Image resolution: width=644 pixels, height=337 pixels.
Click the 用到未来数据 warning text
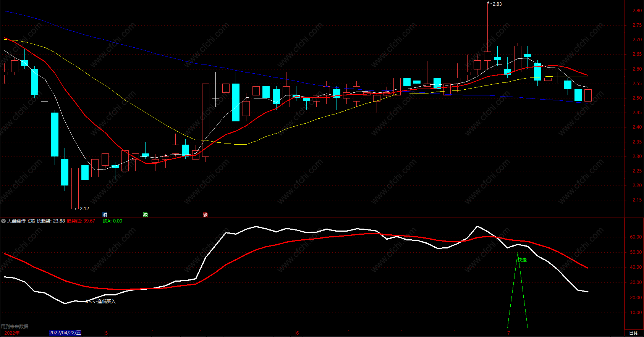pyautogui.click(x=15, y=326)
